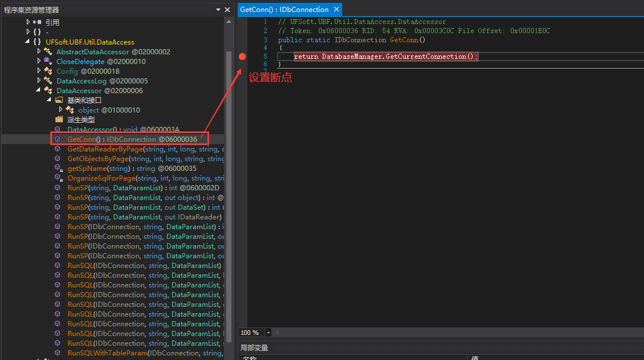Image resolution: width=644 pixels, height=360 pixels.
Task: Click the AbstractDataAccessor class icon
Action: [x=48, y=52]
